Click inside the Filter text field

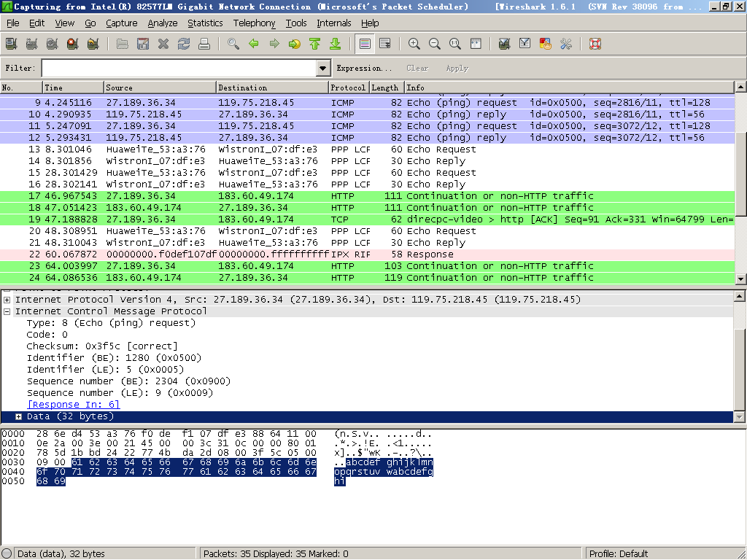tap(179, 68)
